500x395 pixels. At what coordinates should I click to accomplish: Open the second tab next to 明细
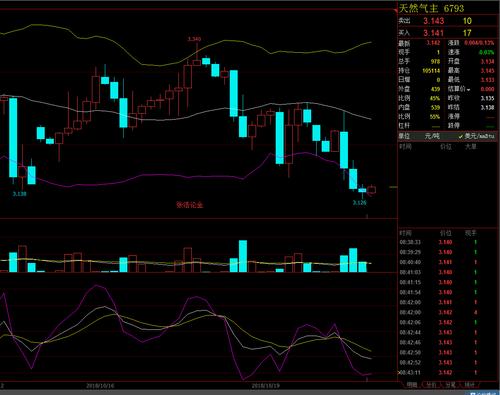pyautogui.click(x=431, y=385)
